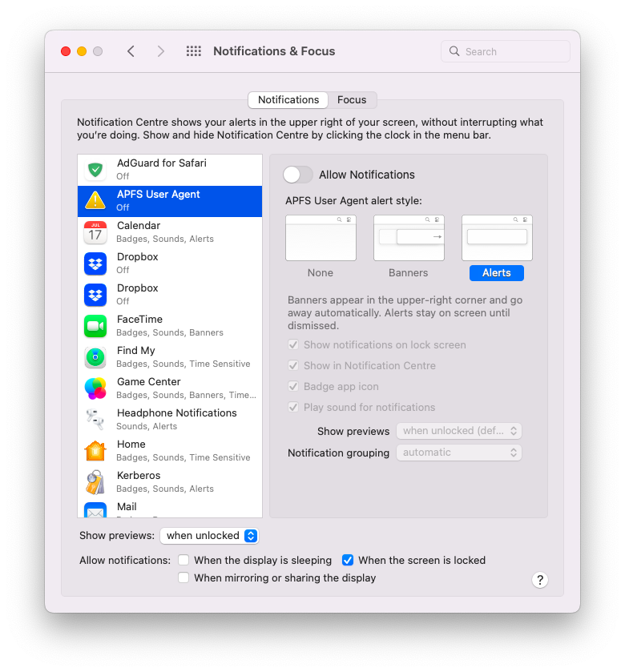625x672 pixels.
Task: Click the Kerberos keys icon
Action: tap(95, 482)
